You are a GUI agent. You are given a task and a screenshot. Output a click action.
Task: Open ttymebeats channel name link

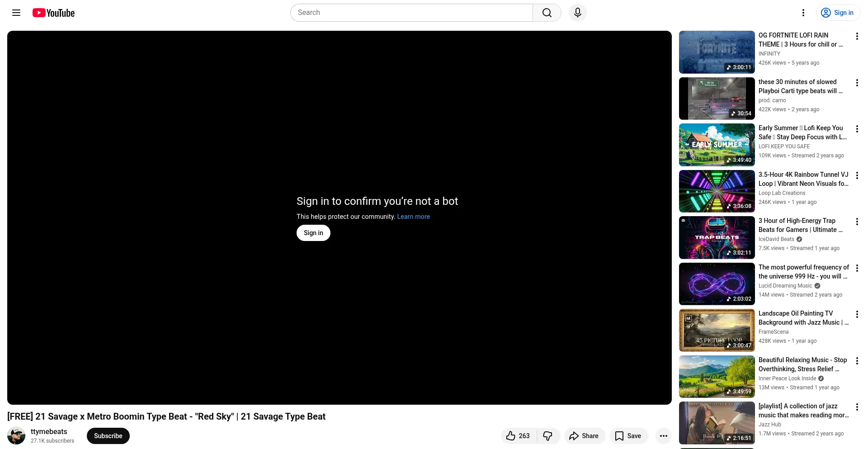pos(49,432)
